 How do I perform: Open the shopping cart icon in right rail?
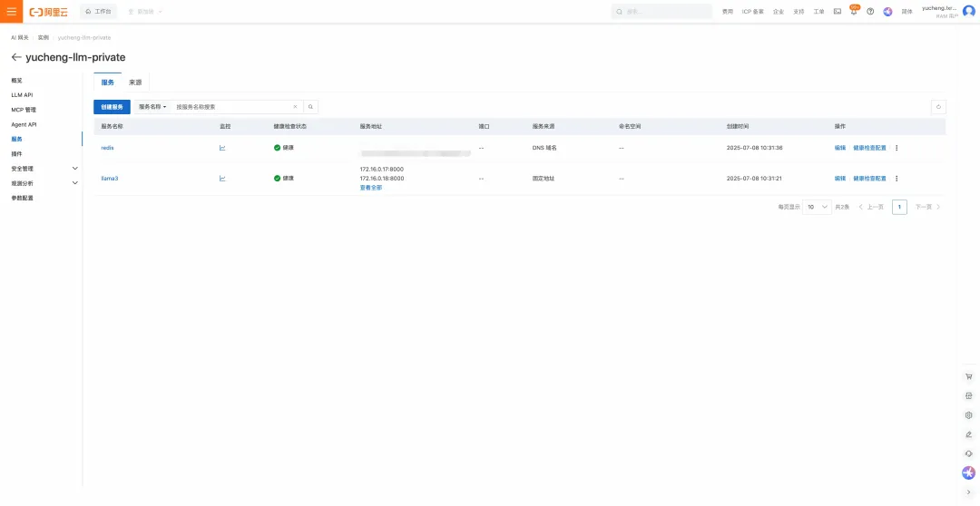click(969, 376)
